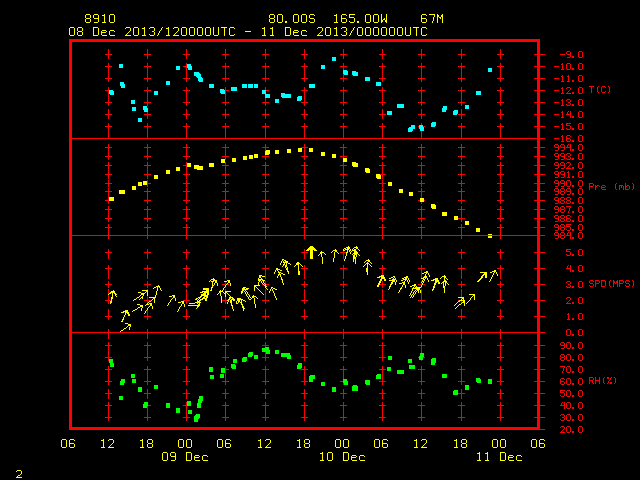
Task: Click the RH(%) humidity axis label
Action: click(x=602, y=380)
